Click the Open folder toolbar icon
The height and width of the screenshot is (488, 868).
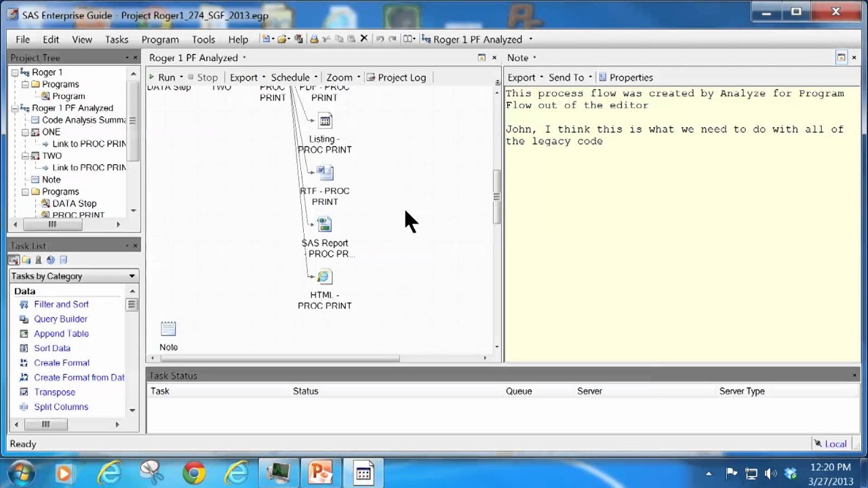(x=282, y=39)
